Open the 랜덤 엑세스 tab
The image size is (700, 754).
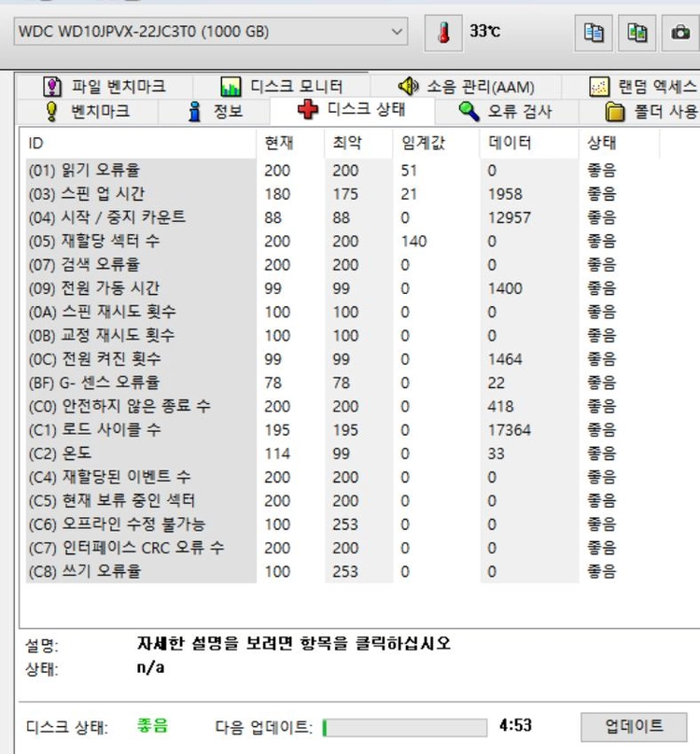point(631,87)
